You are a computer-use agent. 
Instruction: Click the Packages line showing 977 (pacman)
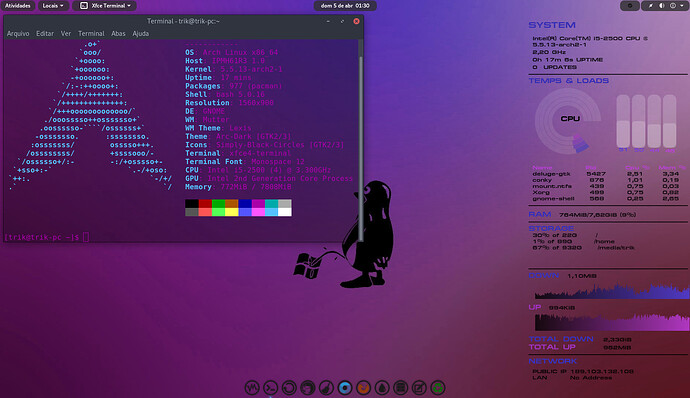[x=234, y=86]
